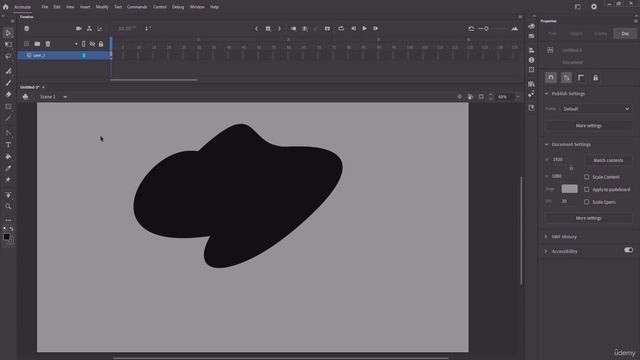Show the layer parenting view
Viewport: 640px width, 360px height.
point(89,29)
